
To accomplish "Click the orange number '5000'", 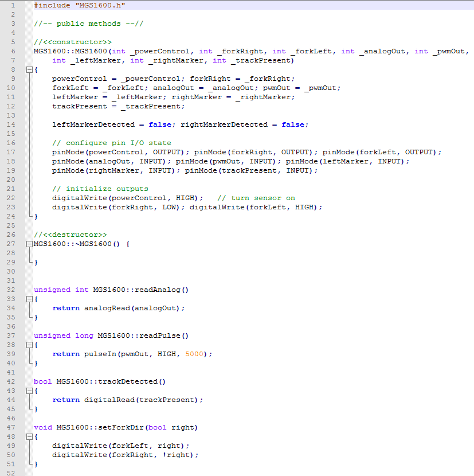I will (194, 354).
